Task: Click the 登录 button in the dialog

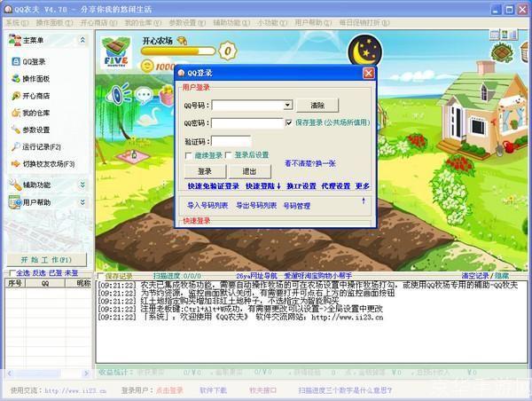Action: pyautogui.click(x=205, y=171)
